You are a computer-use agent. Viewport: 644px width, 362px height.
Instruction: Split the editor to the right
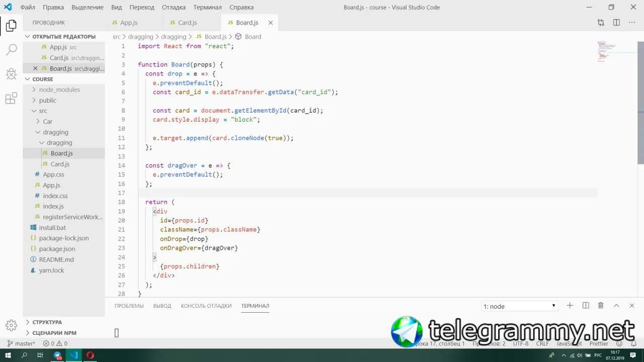616,23
